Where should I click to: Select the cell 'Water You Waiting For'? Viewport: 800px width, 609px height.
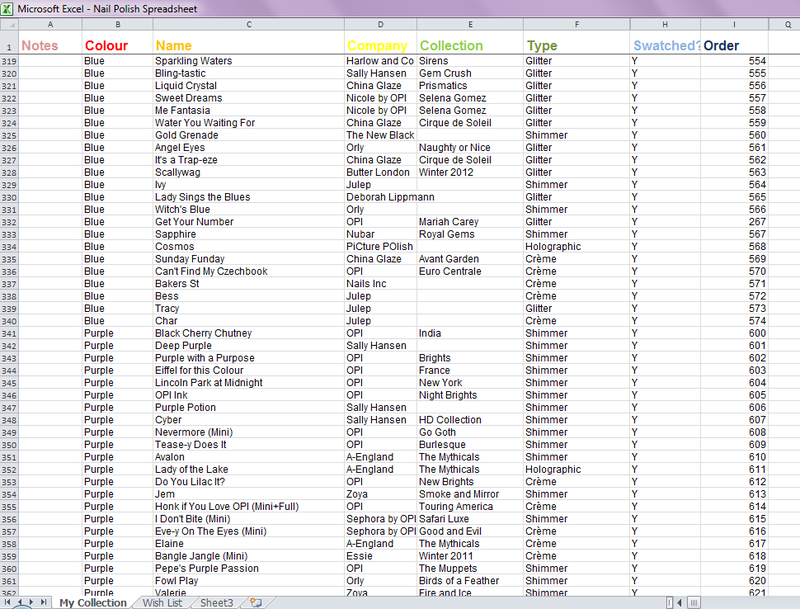point(248,123)
